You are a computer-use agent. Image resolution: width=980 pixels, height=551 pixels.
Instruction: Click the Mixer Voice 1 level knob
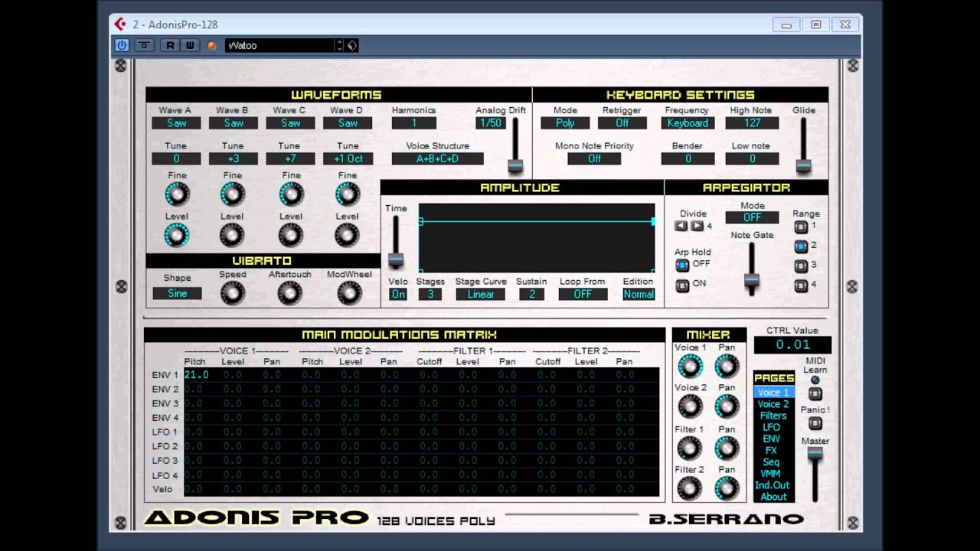[690, 366]
